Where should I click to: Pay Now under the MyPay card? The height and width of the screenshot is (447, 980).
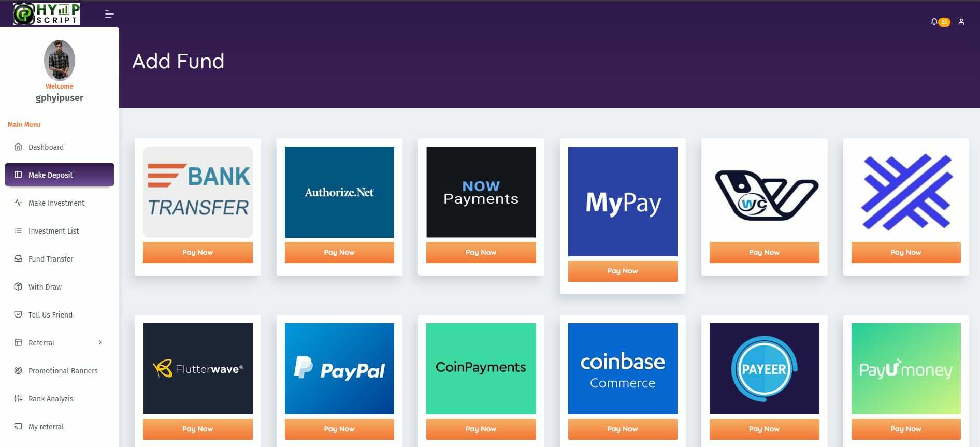(x=623, y=271)
